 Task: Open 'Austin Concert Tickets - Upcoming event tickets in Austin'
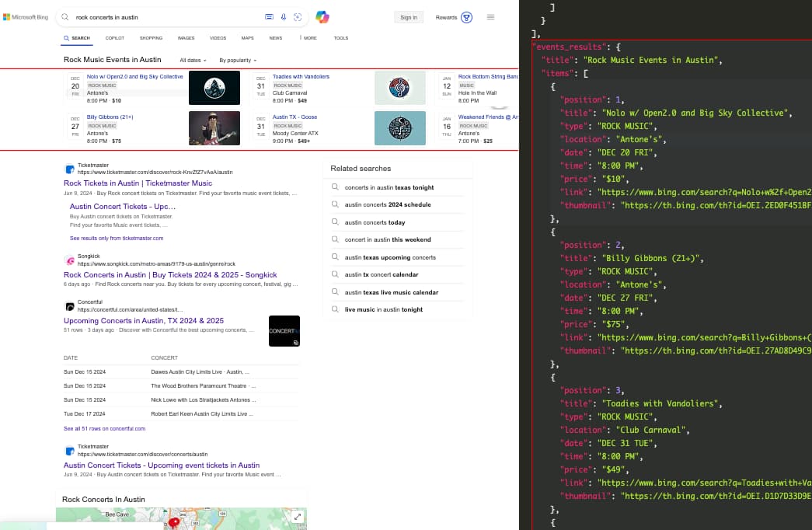click(162, 465)
